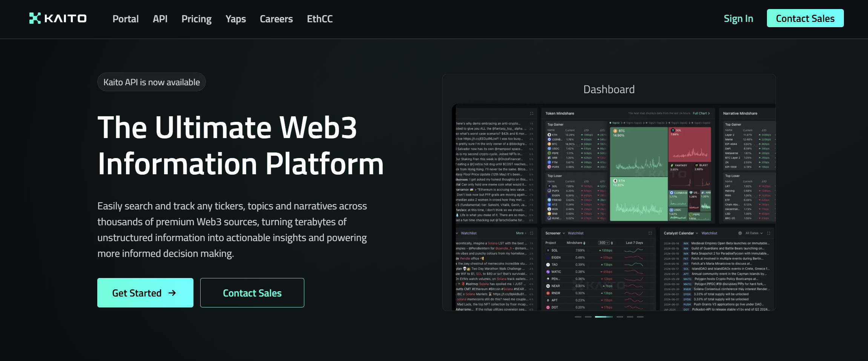Image resolution: width=868 pixels, height=361 pixels.
Task: Open the EthCC nav link
Action: click(320, 19)
